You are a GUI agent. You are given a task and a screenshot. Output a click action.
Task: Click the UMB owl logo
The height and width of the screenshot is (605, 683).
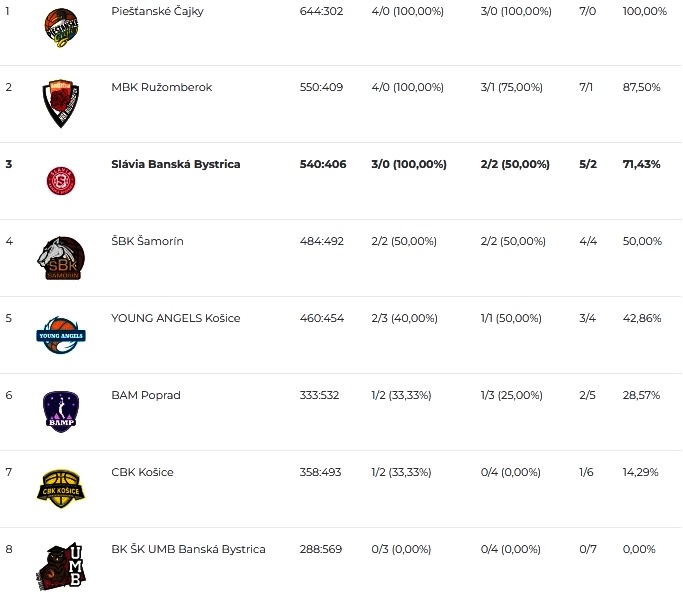coord(61,566)
